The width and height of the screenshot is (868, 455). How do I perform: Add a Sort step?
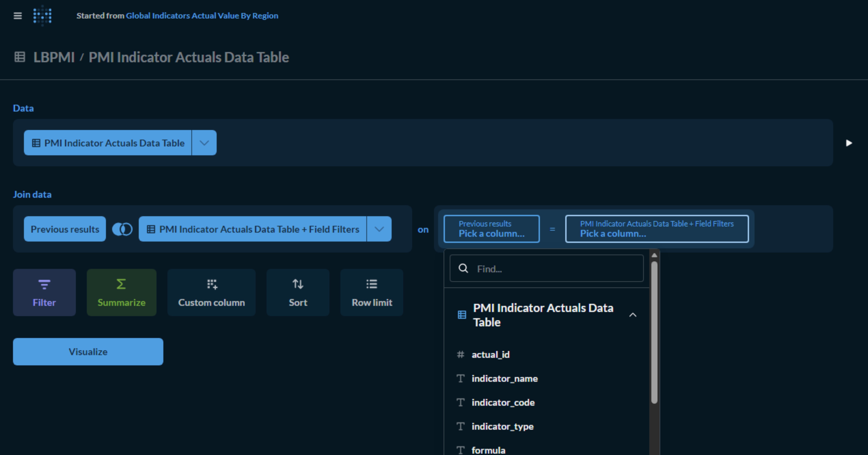298,292
